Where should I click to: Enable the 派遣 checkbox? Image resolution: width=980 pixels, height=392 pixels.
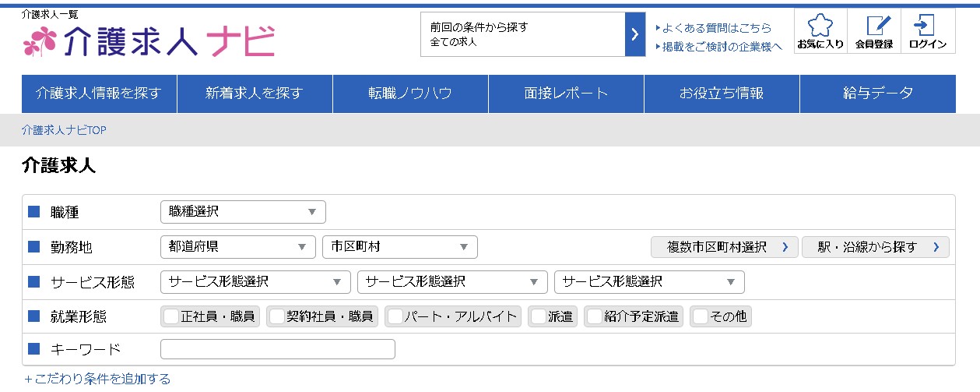click(537, 316)
